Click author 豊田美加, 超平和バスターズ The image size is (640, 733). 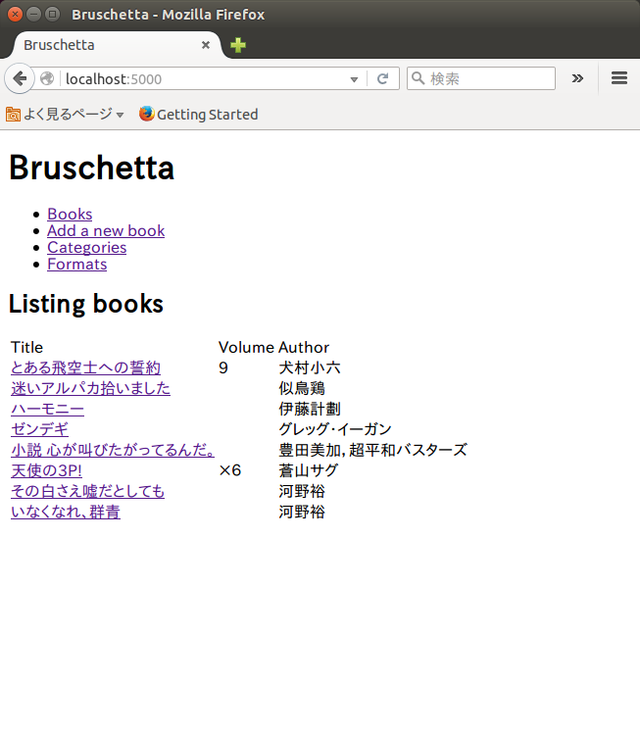373,450
